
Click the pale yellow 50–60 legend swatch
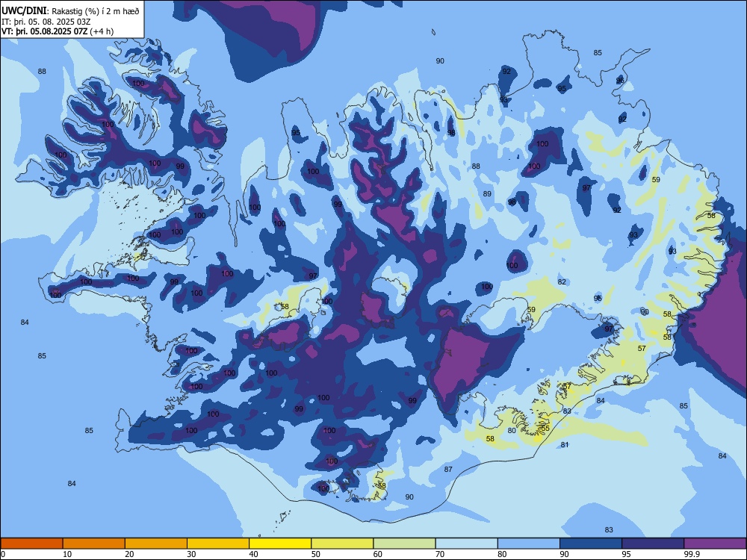point(343,544)
